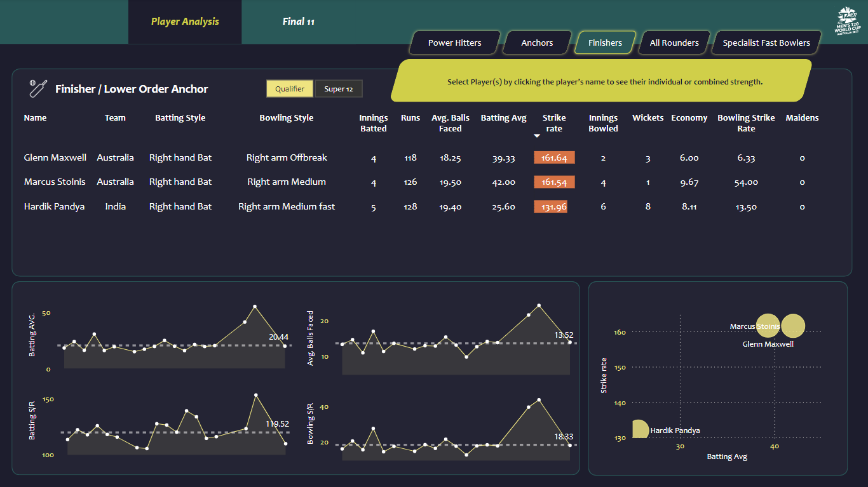Select the Finishers category
This screenshot has height=487, width=868.
[605, 43]
